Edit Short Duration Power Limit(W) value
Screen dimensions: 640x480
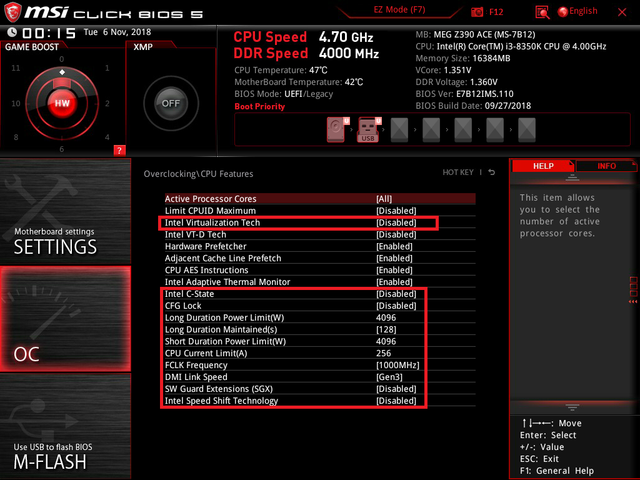(x=320, y=341)
